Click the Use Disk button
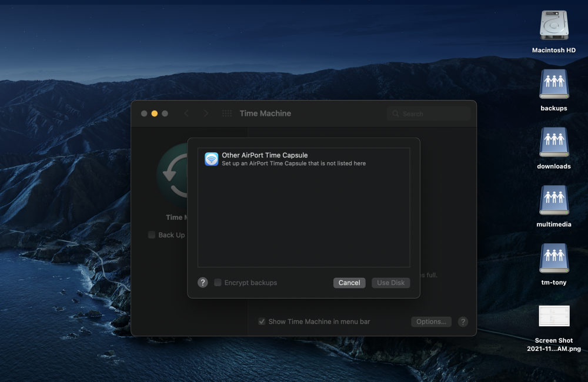The height and width of the screenshot is (382, 588). click(391, 283)
